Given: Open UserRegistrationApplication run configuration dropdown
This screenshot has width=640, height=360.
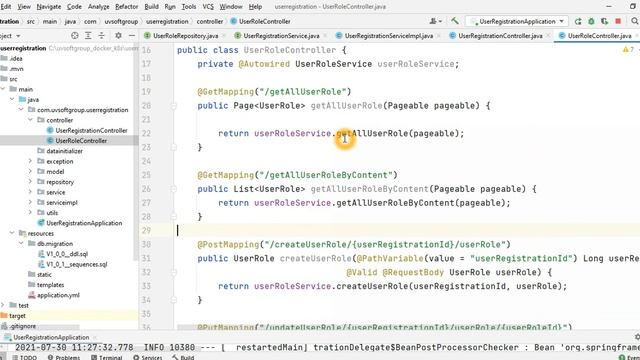Looking at the screenshot, I should click(x=517, y=21).
